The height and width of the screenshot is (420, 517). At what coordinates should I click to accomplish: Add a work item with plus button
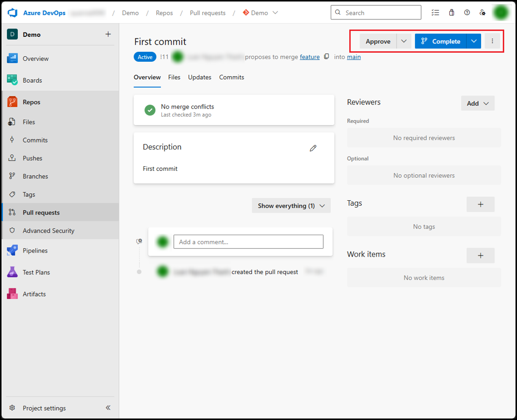pos(480,256)
